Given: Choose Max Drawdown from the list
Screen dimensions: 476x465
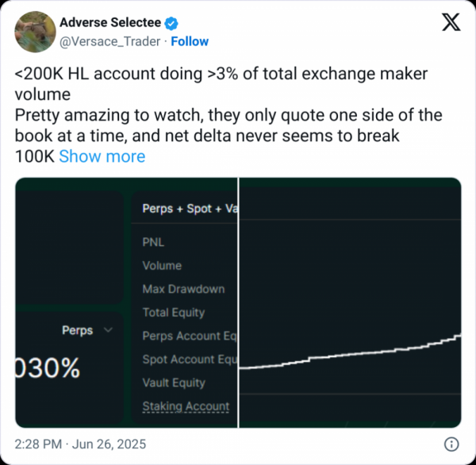Looking at the screenshot, I should (x=183, y=289).
